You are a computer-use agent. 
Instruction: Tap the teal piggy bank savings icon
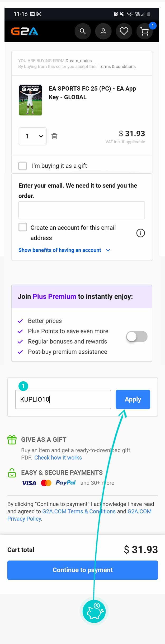(x=94, y=611)
